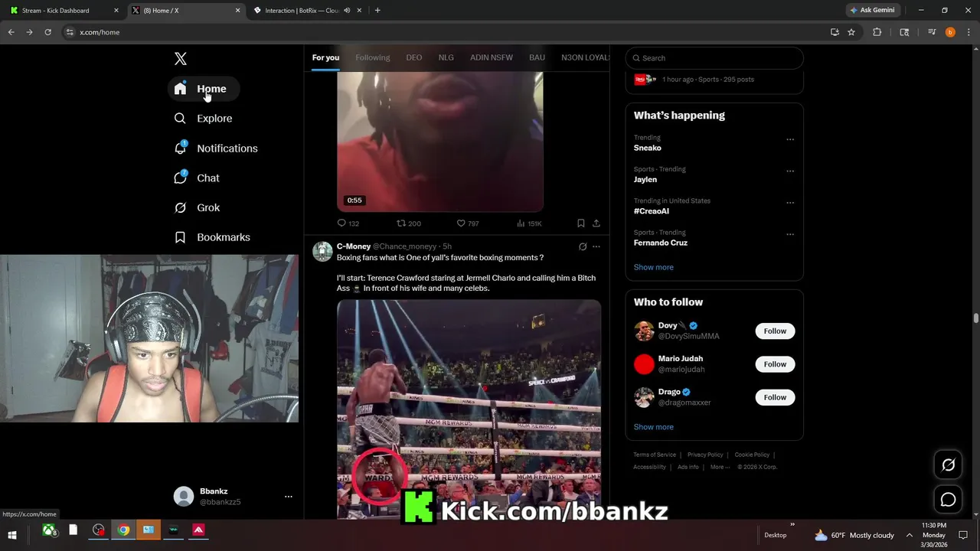Bookmark the video post above C-Money
Screen dimensions: 980x551
pos(581,223)
